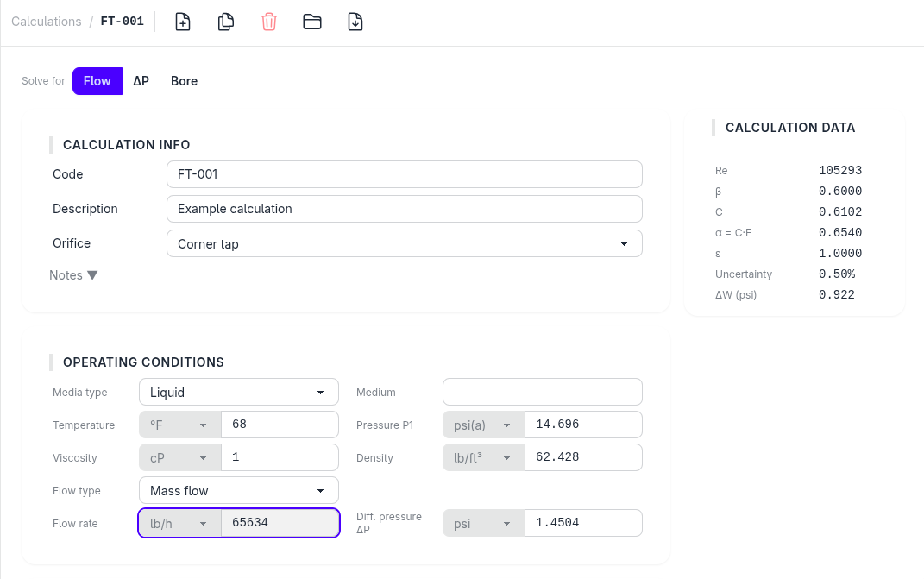Viewport: 924px width, 579px height.
Task: Duplicate the current calculation
Action: [x=226, y=22]
